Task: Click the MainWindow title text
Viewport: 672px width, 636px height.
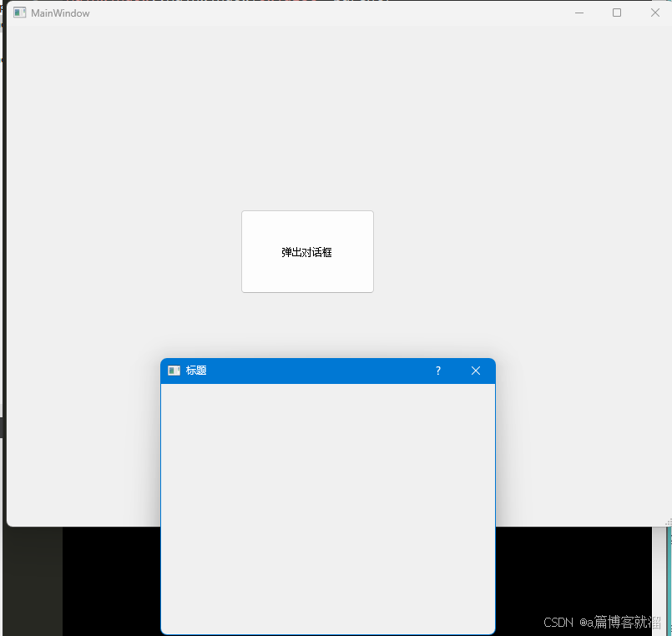Action: [60, 13]
